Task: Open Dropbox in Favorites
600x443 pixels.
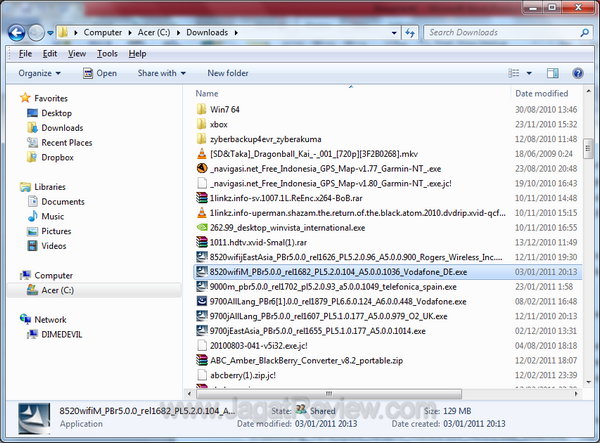Action: (x=57, y=157)
